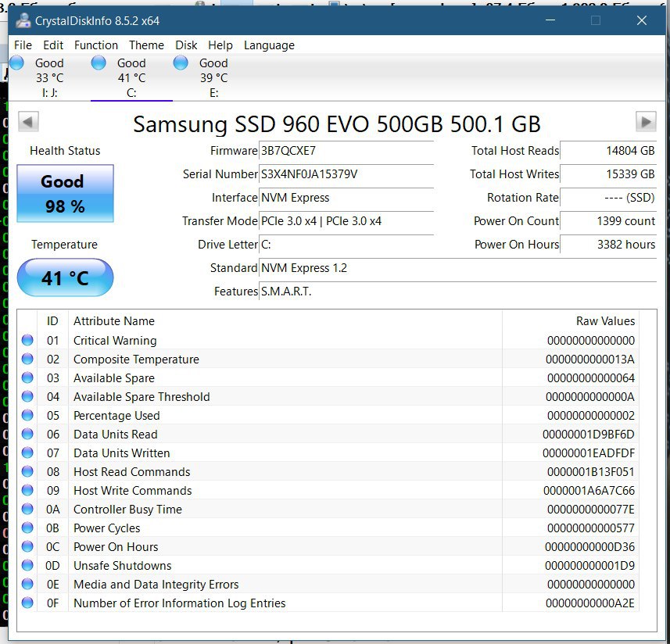
Task: Click the Attribute Name column header
Action: coord(285,321)
